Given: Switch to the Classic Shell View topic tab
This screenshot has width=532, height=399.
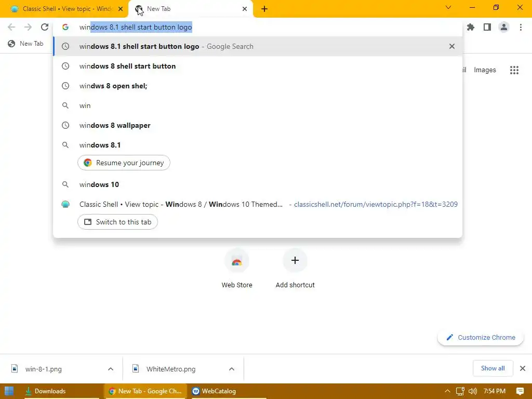Looking at the screenshot, I should 64,9.
